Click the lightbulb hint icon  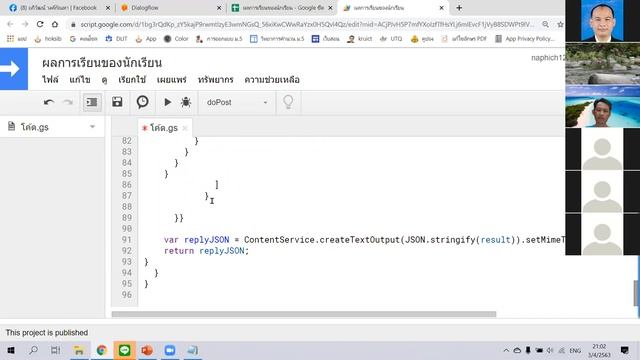(x=288, y=102)
